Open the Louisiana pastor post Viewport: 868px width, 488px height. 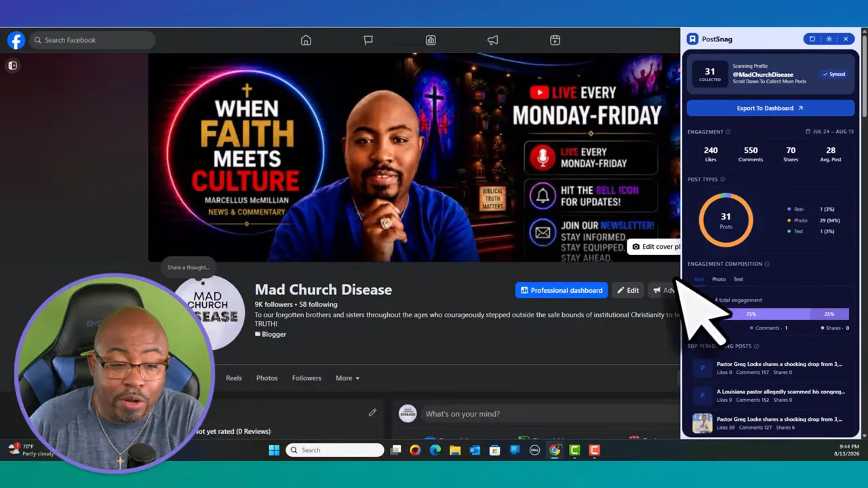770,396
